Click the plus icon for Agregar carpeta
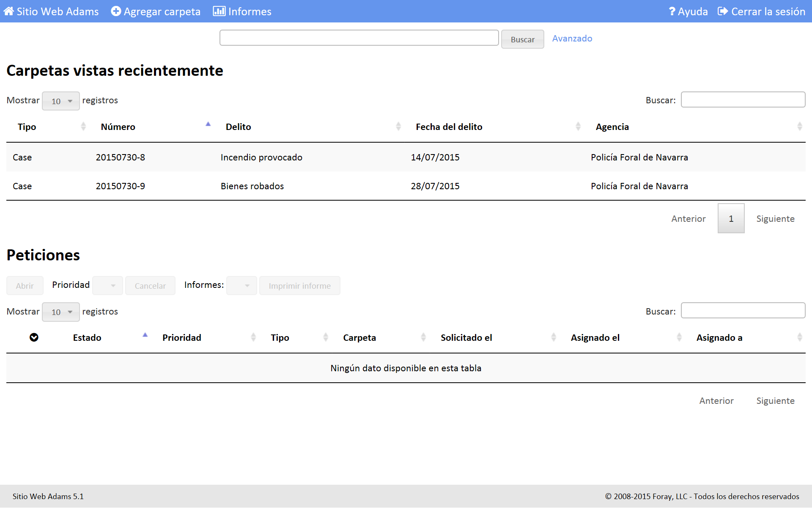The width and height of the screenshot is (812, 508). coord(116,11)
